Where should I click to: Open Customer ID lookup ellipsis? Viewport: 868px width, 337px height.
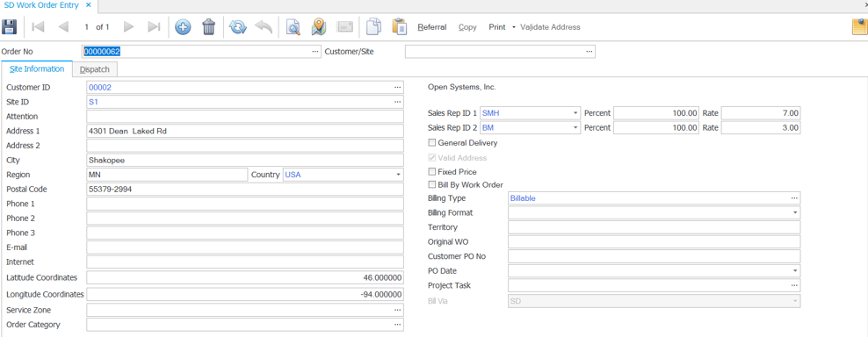(x=397, y=88)
